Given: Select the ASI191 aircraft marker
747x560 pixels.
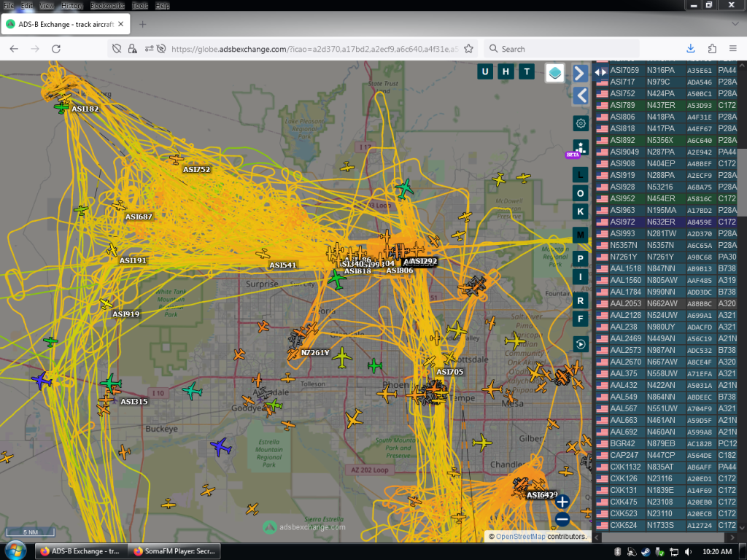Looking at the screenshot, I should pyautogui.click(x=112, y=250).
